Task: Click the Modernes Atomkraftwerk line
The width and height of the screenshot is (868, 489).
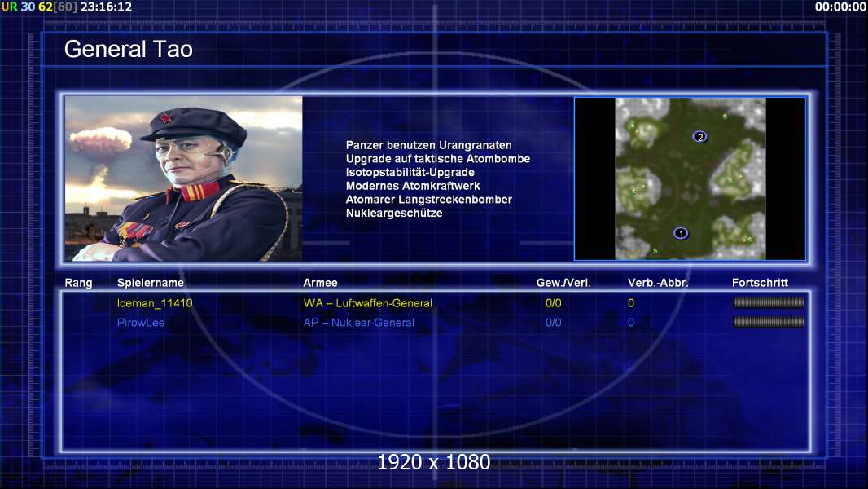Action: point(413,186)
